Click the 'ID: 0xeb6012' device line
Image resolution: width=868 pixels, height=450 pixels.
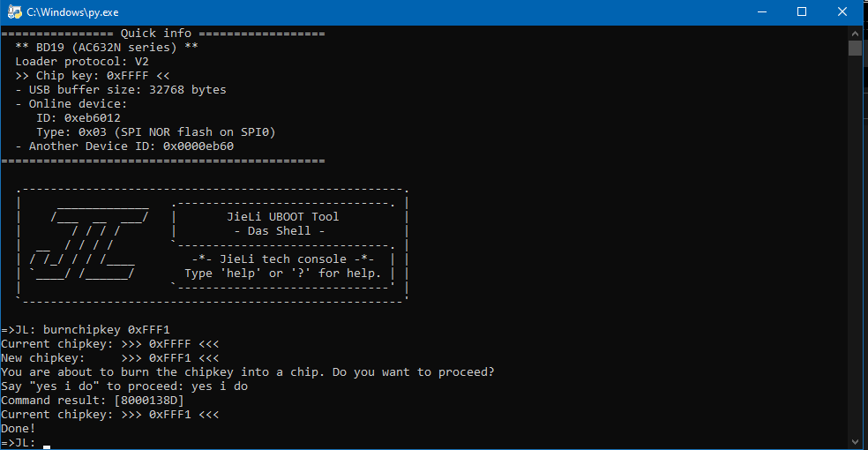(x=78, y=118)
